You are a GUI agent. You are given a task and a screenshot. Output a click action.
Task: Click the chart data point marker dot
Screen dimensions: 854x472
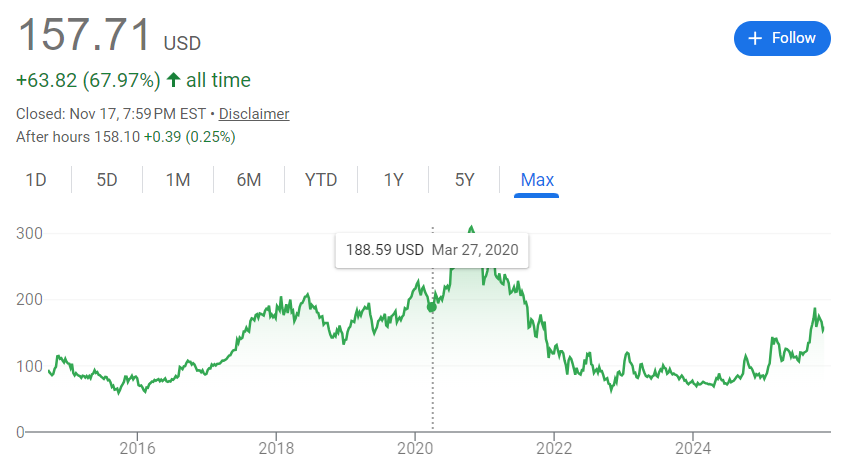[432, 307]
